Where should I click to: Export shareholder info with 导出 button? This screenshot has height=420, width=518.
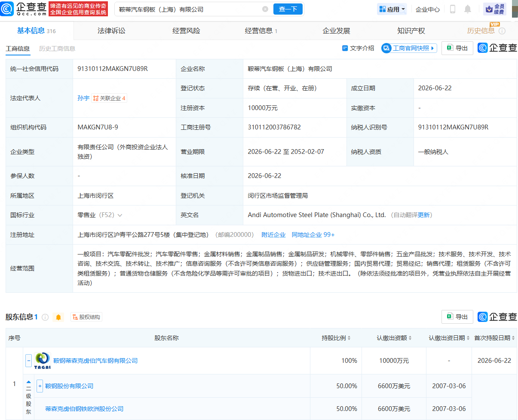(x=457, y=317)
